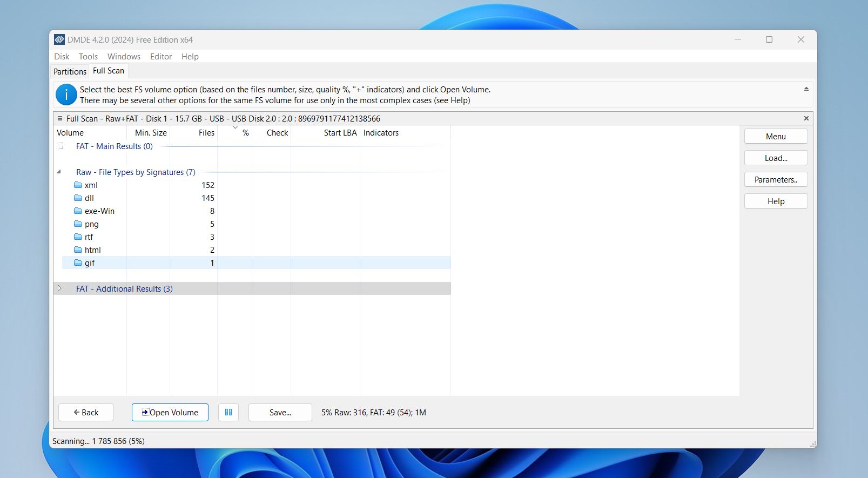This screenshot has width=868, height=478.
Task: Sort by the Files column header
Action: point(206,133)
